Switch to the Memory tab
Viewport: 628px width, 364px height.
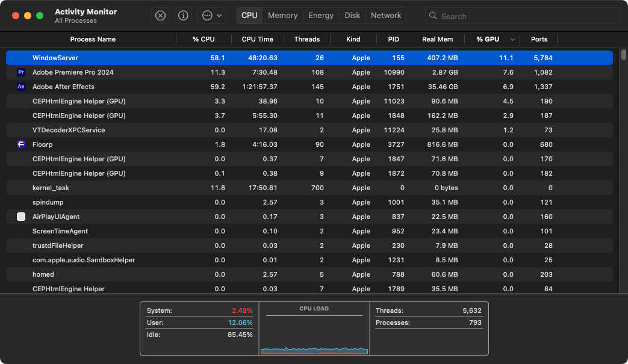click(283, 16)
